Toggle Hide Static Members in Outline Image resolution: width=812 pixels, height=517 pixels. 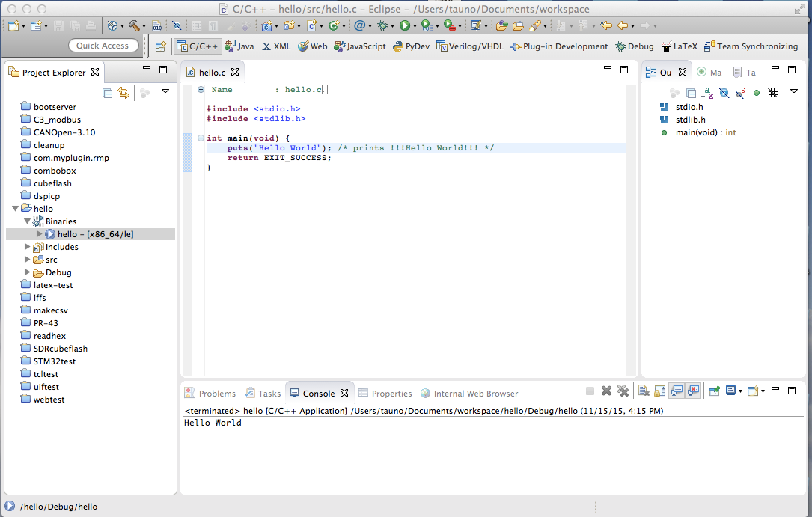[739, 93]
